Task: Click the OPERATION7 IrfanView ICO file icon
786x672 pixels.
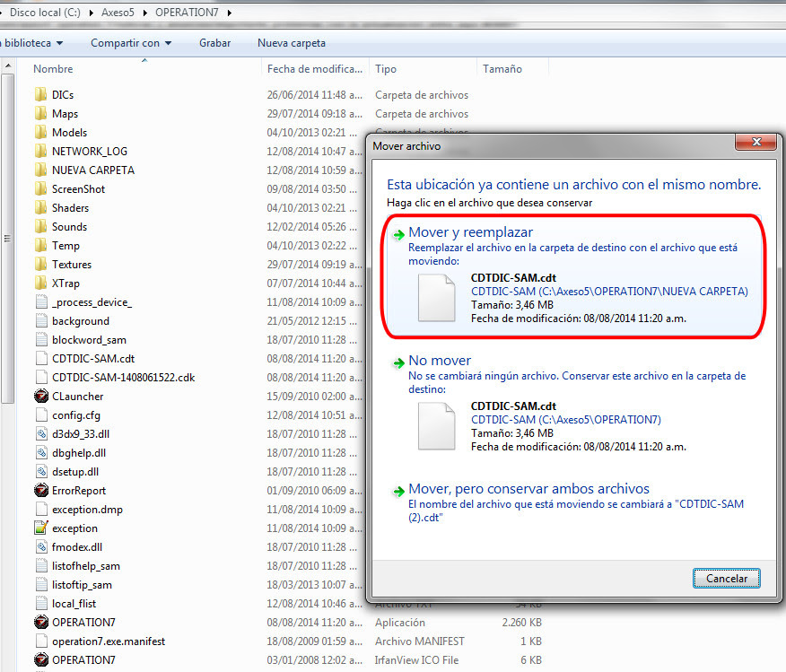Action: click(41, 659)
